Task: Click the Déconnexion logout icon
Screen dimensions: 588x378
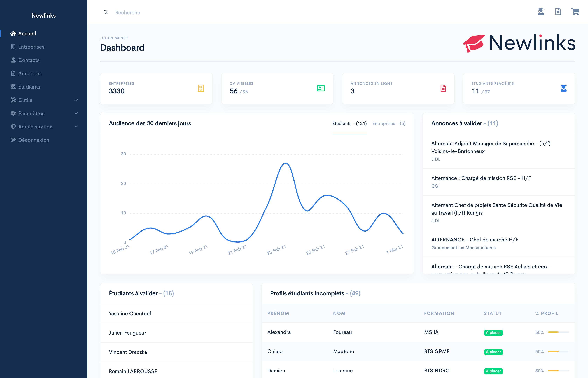Action: tap(13, 140)
